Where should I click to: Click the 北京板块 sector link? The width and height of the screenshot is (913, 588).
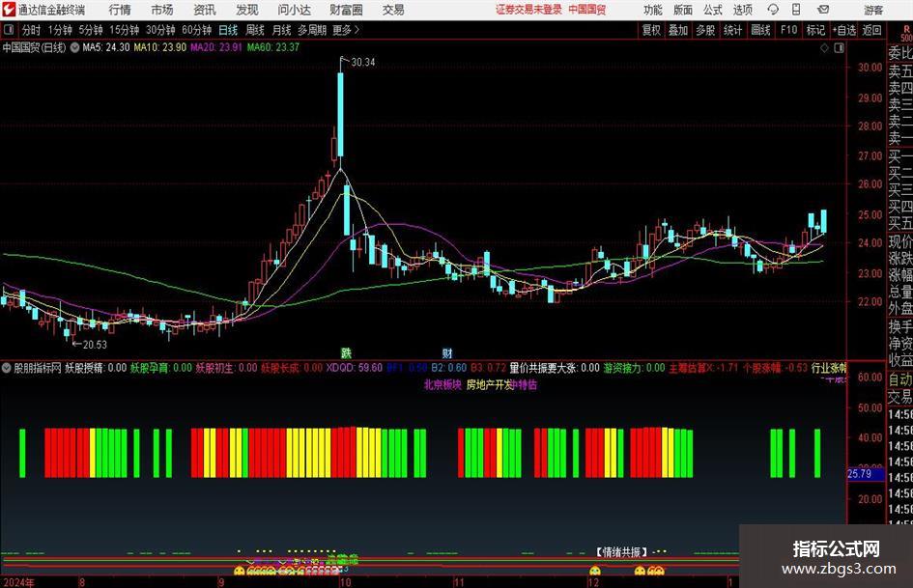pyautogui.click(x=442, y=385)
